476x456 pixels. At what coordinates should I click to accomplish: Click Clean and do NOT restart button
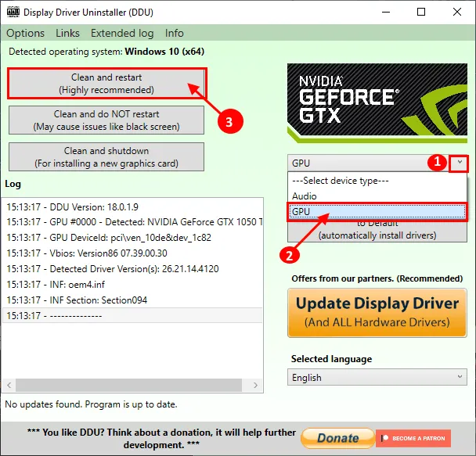point(106,120)
